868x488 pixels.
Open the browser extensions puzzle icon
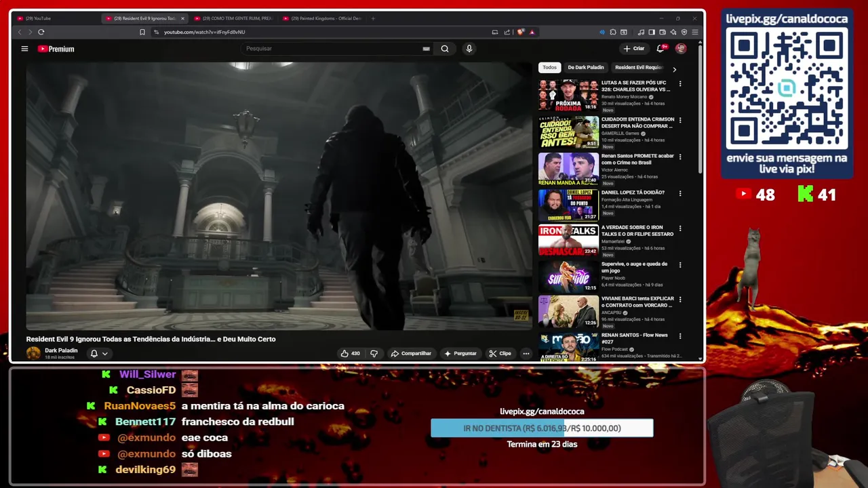coord(613,32)
